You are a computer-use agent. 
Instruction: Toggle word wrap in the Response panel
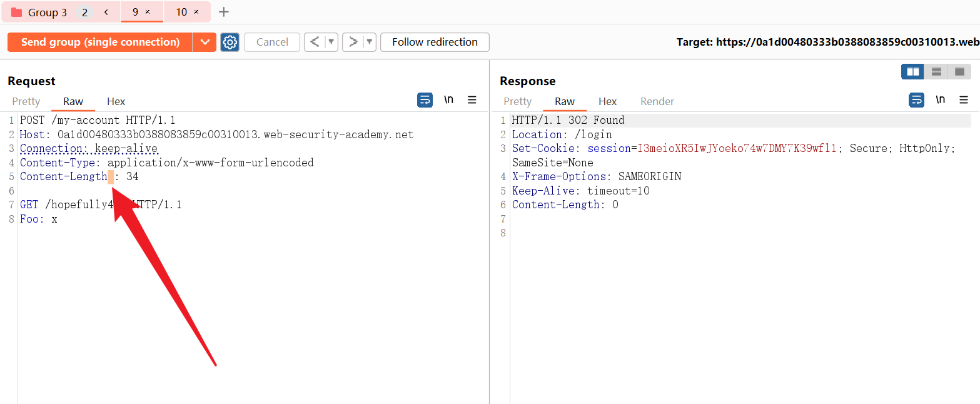tap(916, 100)
